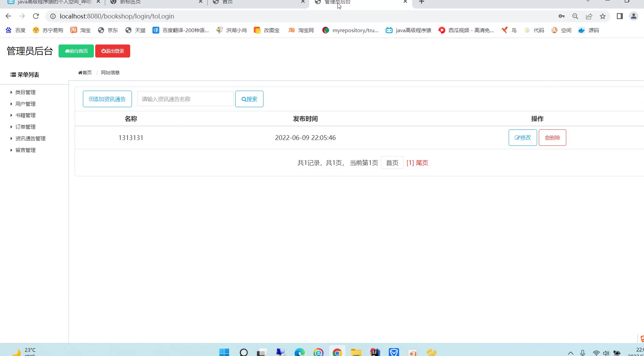Delete the 1313131 record with 删除

pyautogui.click(x=552, y=138)
